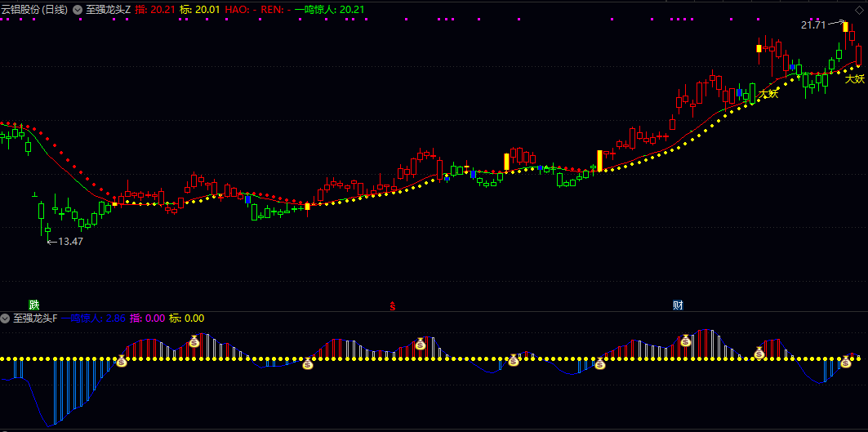
Task: Click the red S event marker
Action: click(x=393, y=306)
